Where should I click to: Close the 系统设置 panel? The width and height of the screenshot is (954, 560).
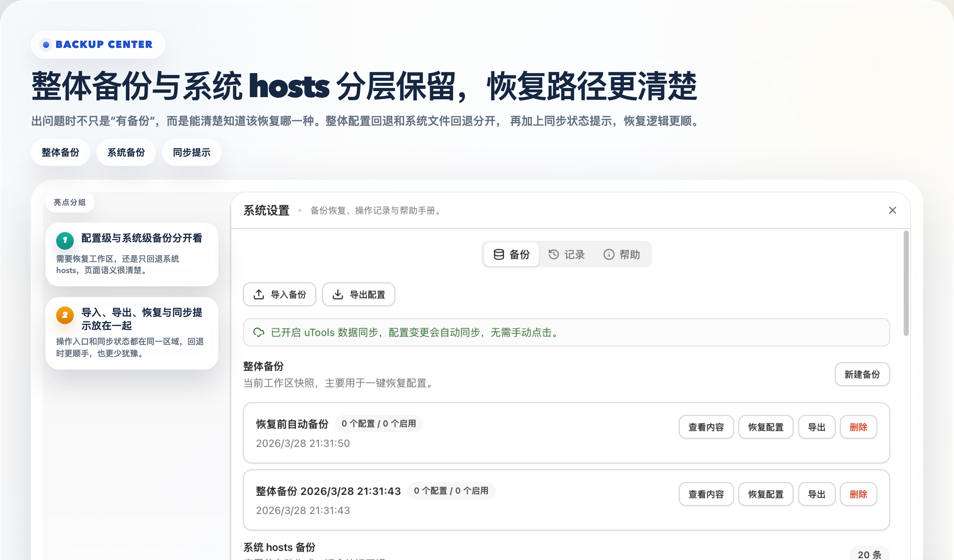892,210
